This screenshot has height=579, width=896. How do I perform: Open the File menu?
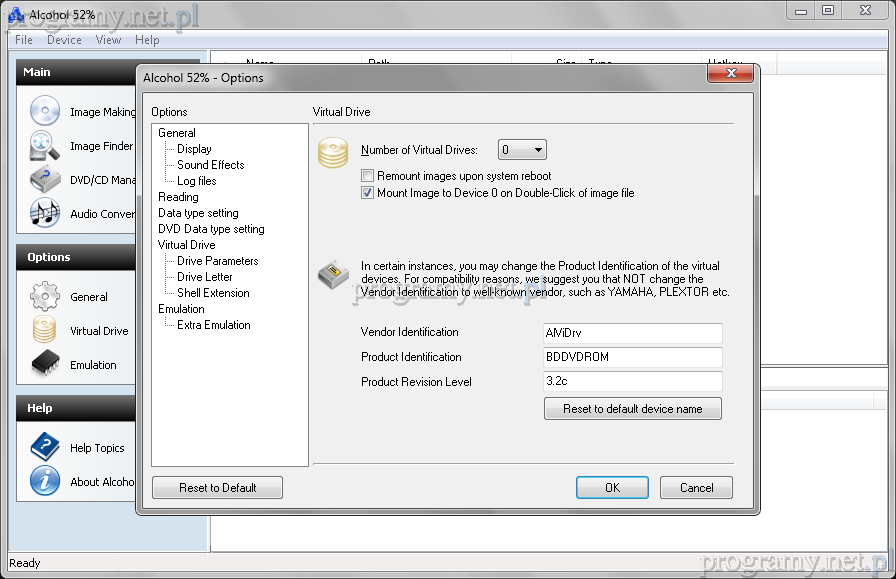click(x=24, y=40)
